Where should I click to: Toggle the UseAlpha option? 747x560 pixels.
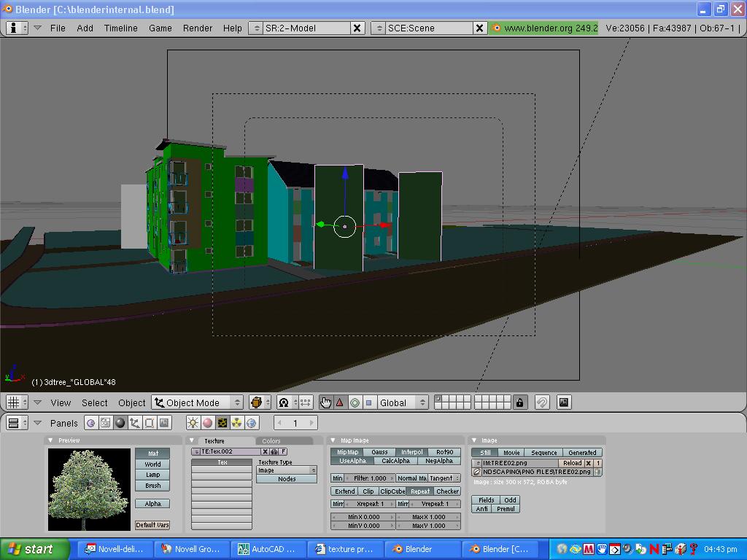352,461
